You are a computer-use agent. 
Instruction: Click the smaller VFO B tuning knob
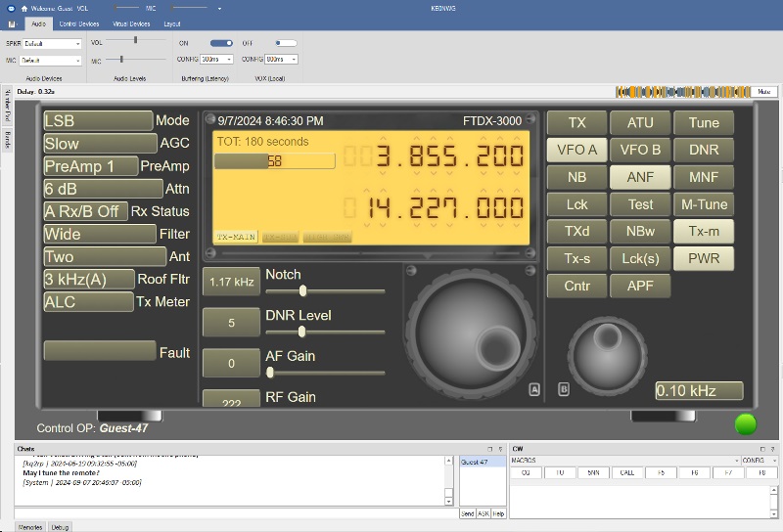click(607, 355)
